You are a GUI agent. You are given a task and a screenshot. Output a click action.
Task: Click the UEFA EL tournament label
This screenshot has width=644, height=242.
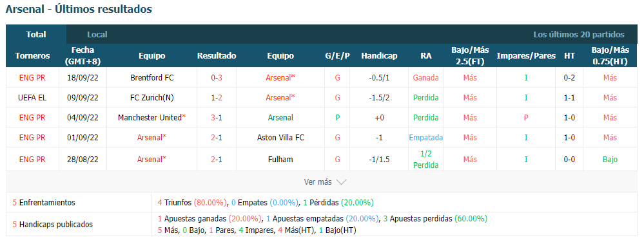point(32,98)
